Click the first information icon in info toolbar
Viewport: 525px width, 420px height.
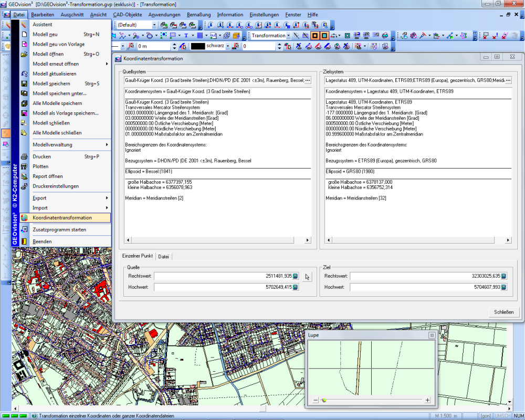click(x=211, y=25)
